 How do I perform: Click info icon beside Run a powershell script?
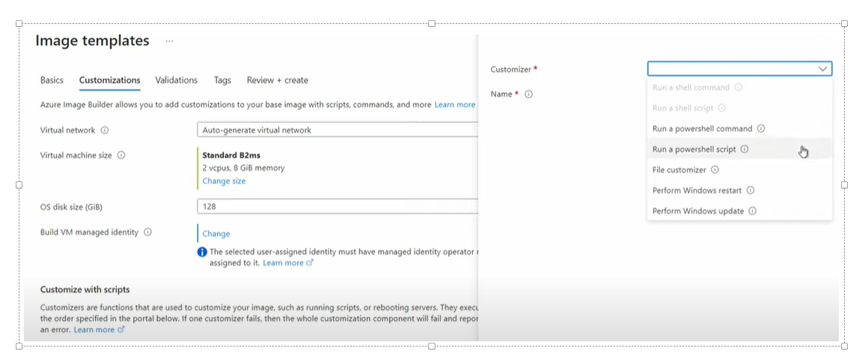pos(745,150)
